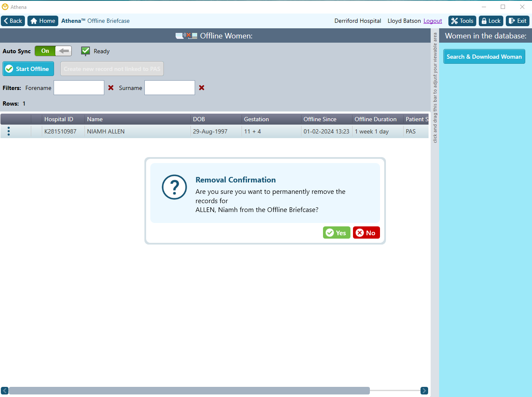Toggle the Auto Sync switch
The width and height of the screenshot is (532, 397).
[x=53, y=51]
